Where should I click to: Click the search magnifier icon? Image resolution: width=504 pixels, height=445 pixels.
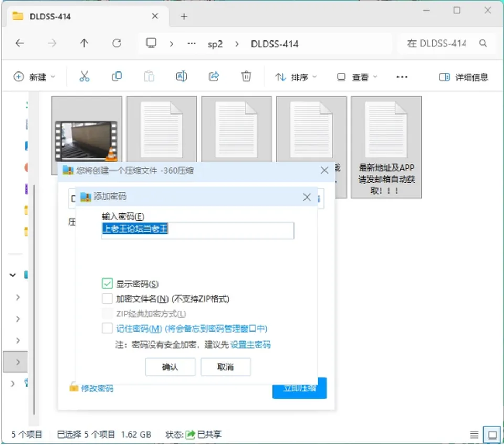(x=483, y=43)
